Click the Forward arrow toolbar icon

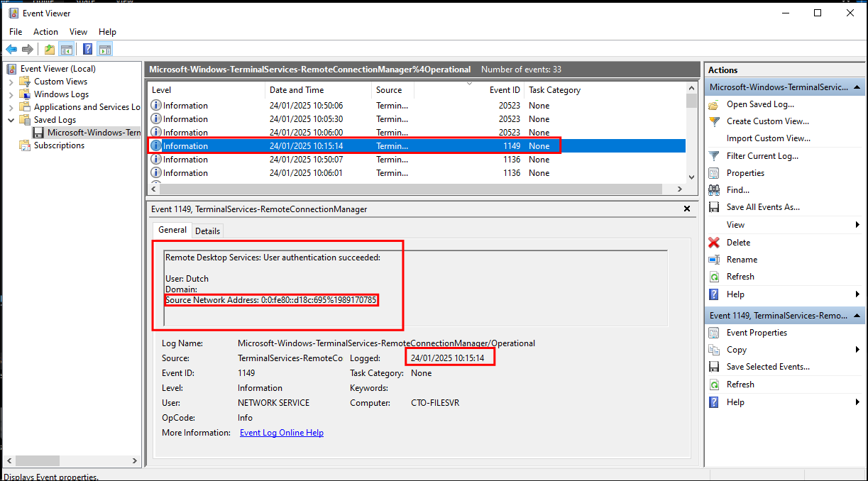click(x=28, y=49)
